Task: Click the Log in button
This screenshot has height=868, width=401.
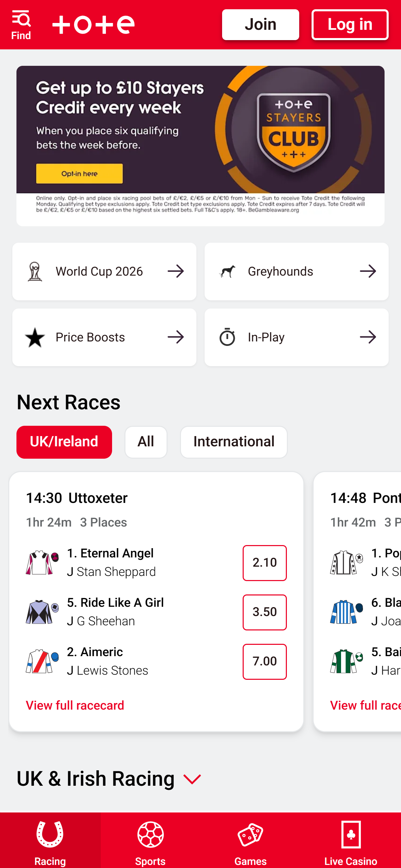Action: point(350,25)
